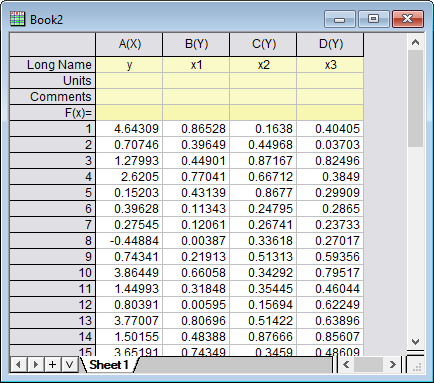The width and height of the screenshot is (434, 383).
Task: Click cell with value 1.50155
Action: click(129, 337)
